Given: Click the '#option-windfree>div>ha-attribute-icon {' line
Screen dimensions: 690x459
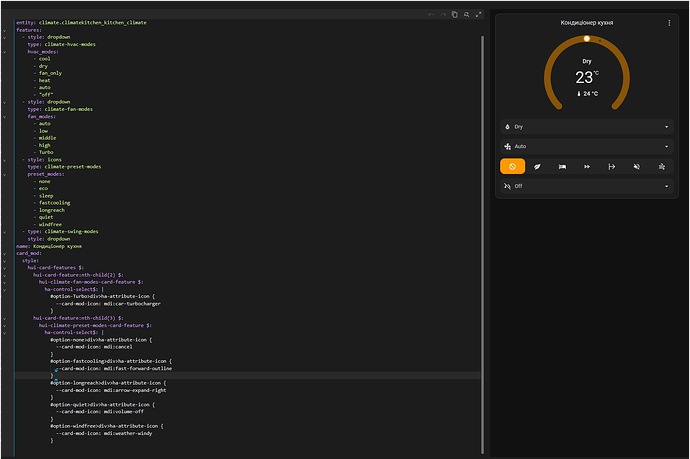Looking at the screenshot, I should pyautogui.click(x=107, y=426).
